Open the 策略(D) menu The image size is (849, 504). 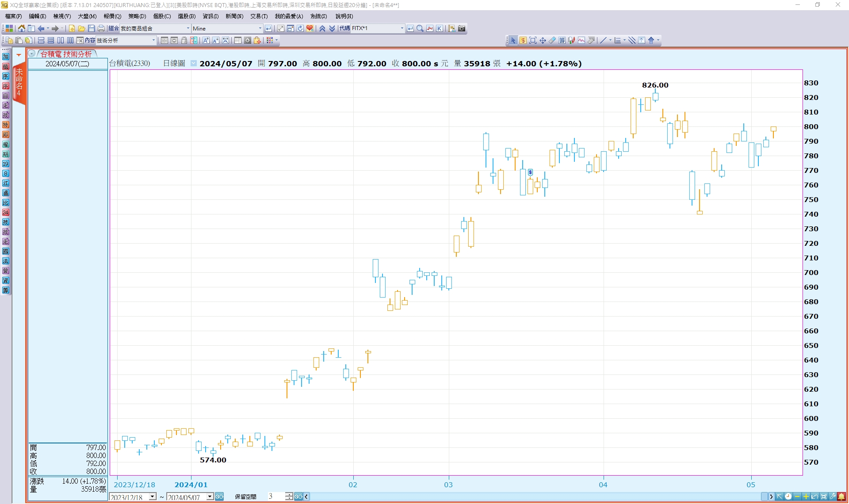(x=137, y=16)
